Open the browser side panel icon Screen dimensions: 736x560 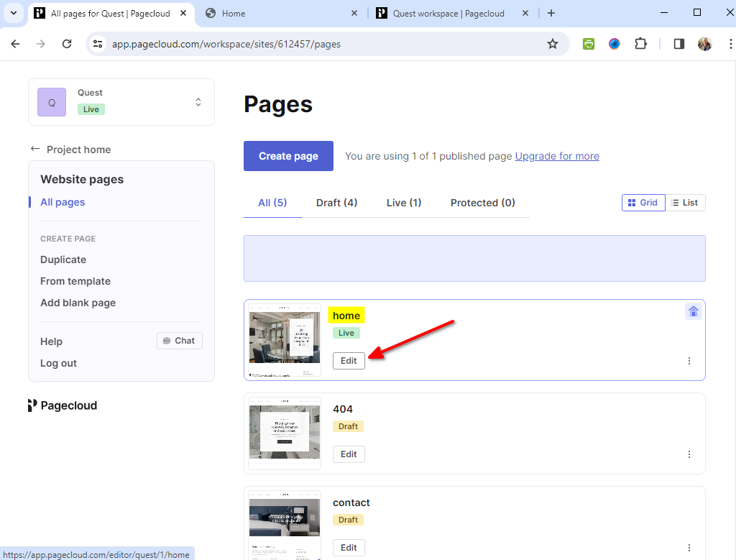[x=678, y=44]
